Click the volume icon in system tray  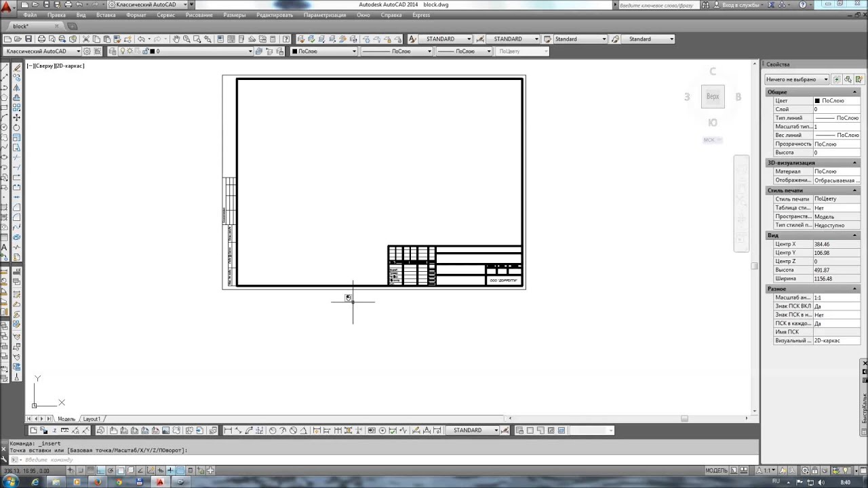point(821,482)
